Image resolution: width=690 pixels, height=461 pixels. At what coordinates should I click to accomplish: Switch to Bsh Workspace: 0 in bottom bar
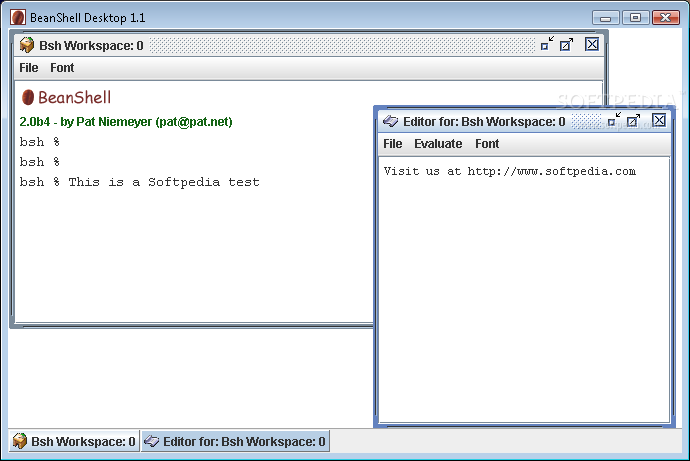pos(74,441)
